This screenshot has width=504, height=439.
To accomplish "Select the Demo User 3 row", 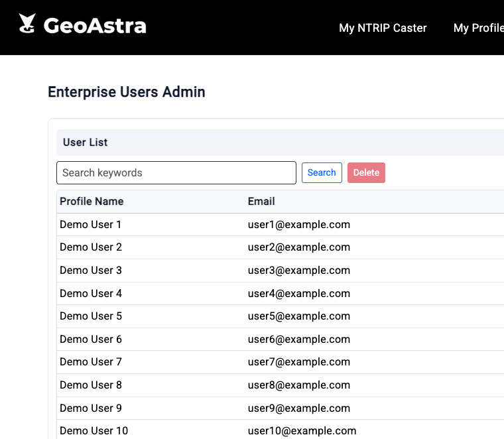I will pyautogui.click(x=281, y=271).
